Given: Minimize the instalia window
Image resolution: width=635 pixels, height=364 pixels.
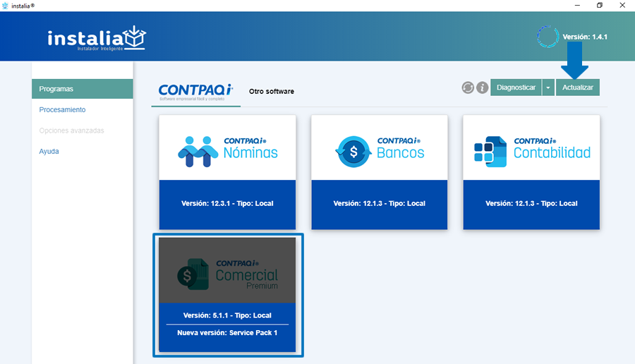Looking at the screenshot, I should pos(577,5).
